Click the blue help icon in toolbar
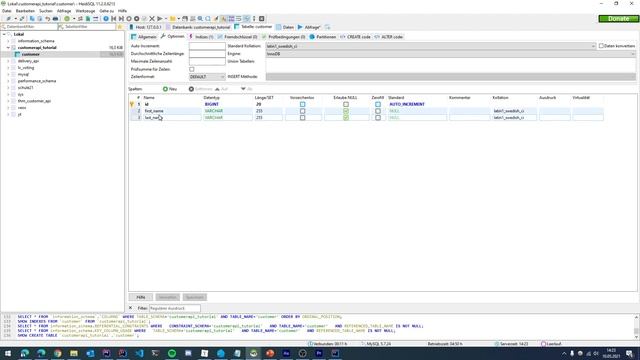Screen dimensions: 640x360 [x=106, y=19]
